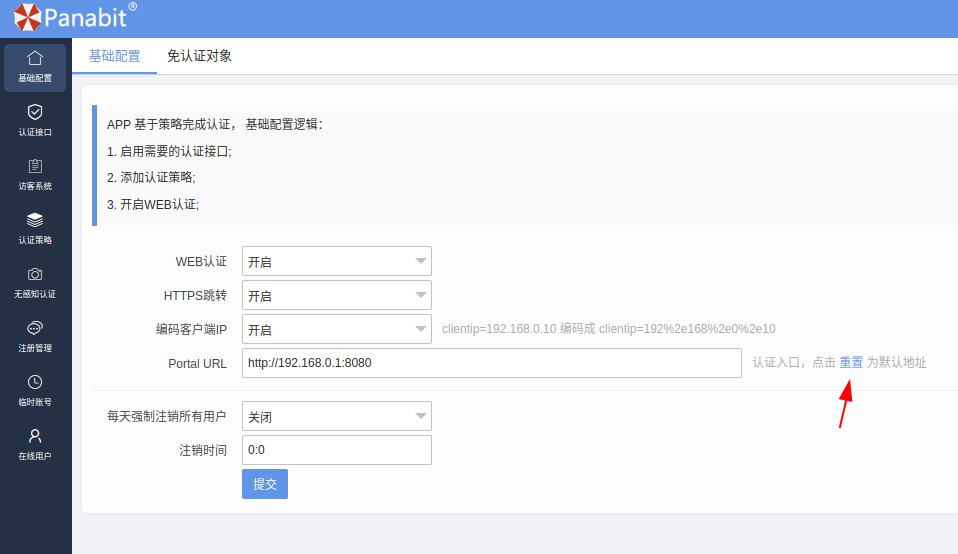This screenshot has height=554, width=958.
Task: Click the 注销时间 input field
Action: (x=336, y=450)
